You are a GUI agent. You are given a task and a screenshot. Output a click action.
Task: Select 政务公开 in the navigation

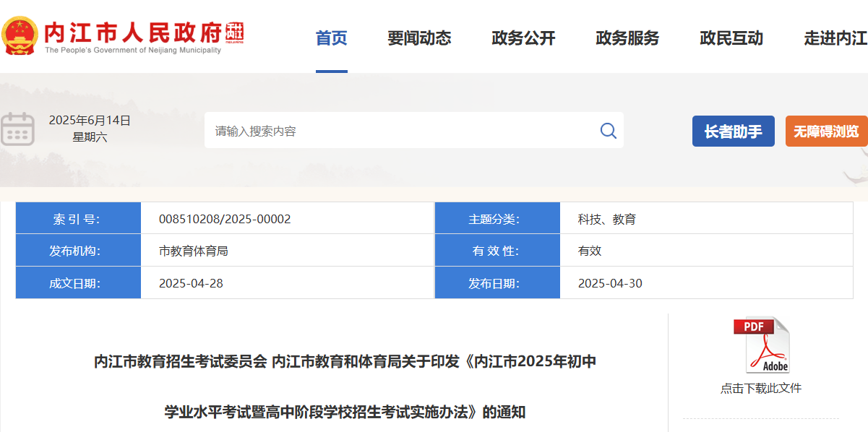click(523, 38)
